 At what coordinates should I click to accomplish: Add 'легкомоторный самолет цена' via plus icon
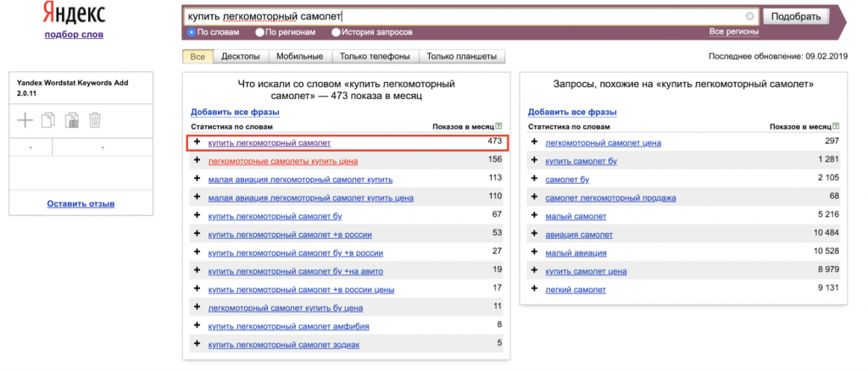[x=534, y=142]
